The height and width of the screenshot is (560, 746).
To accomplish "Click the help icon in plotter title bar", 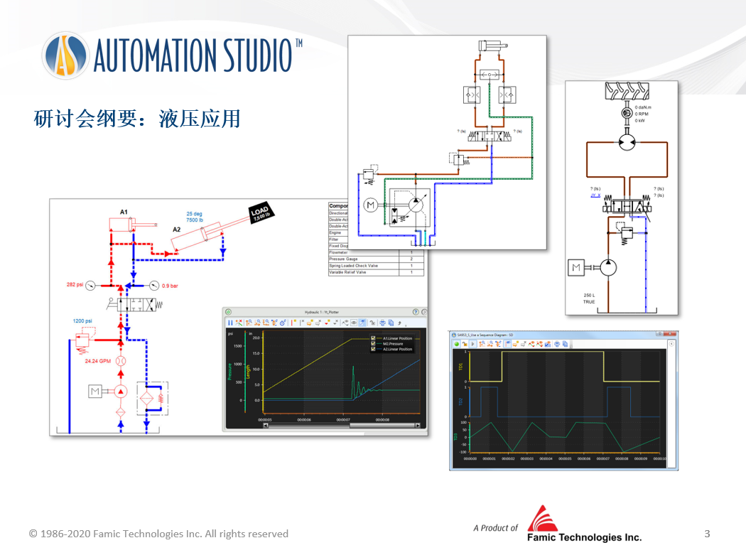I will (x=416, y=312).
